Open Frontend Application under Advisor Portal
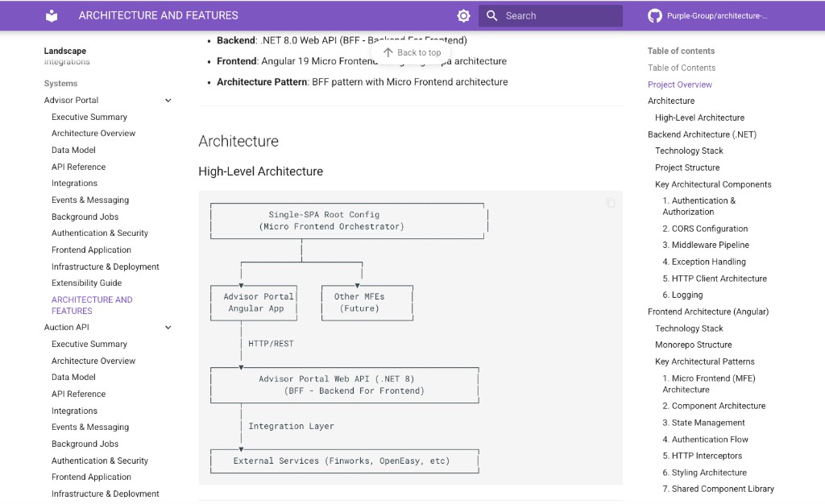The width and height of the screenshot is (825, 504). [91, 250]
